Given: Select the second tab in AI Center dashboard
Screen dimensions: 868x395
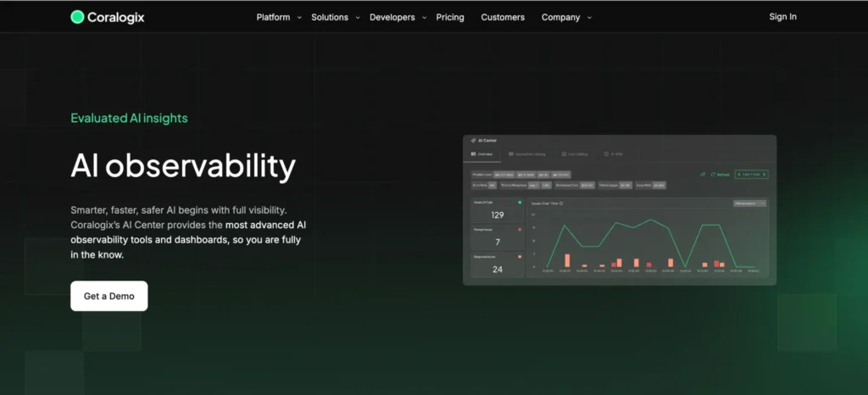Looking at the screenshot, I should [x=527, y=154].
